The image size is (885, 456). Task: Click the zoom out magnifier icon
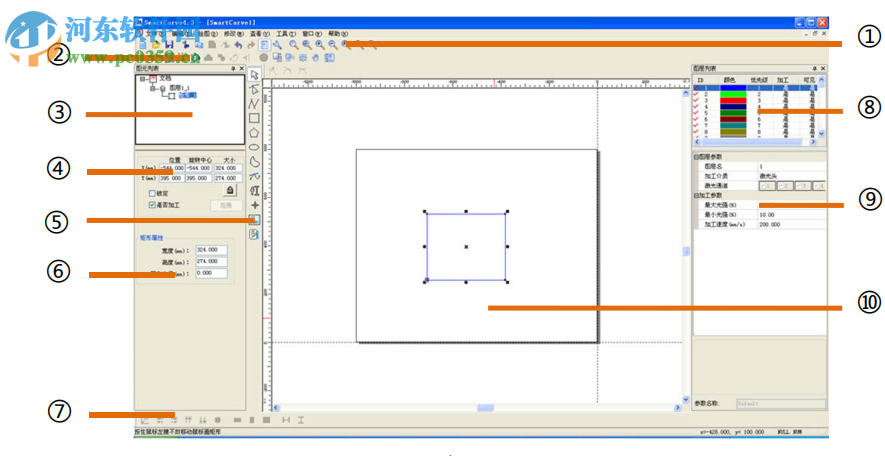[333, 45]
